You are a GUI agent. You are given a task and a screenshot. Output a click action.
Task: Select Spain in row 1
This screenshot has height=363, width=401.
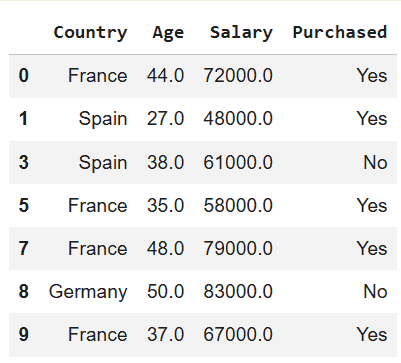(x=103, y=119)
